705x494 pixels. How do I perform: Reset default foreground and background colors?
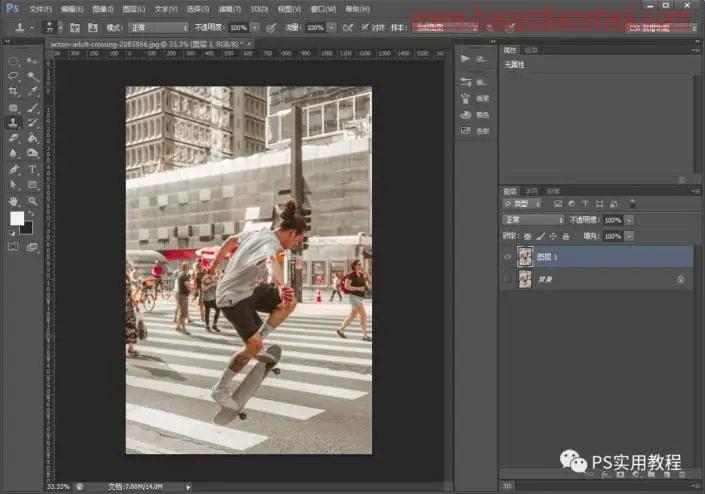tap(12, 232)
